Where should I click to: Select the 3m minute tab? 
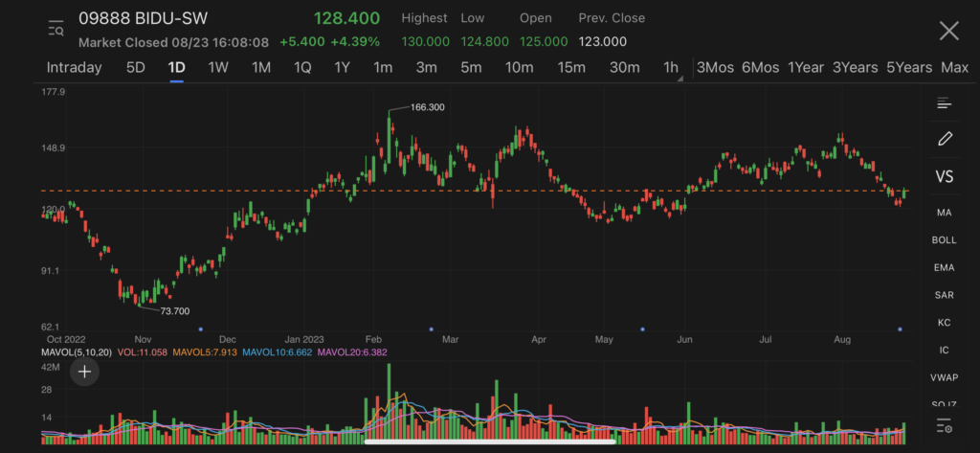[x=426, y=68]
